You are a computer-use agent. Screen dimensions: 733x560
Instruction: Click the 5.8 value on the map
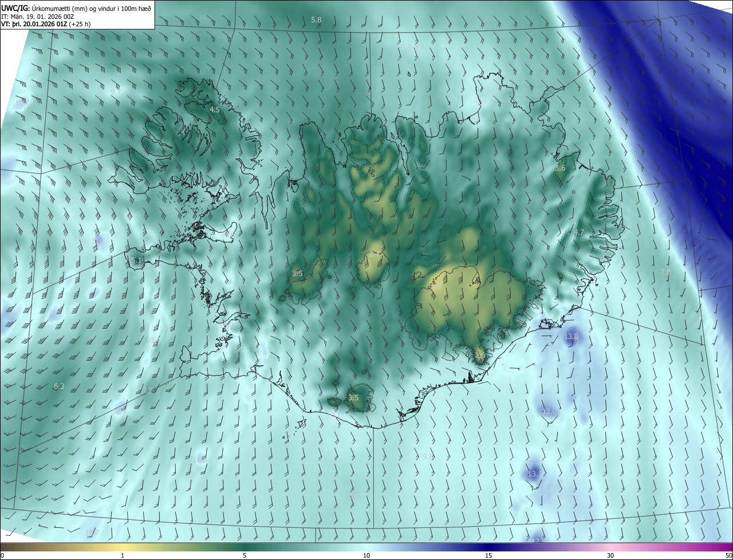click(x=316, y=20)
